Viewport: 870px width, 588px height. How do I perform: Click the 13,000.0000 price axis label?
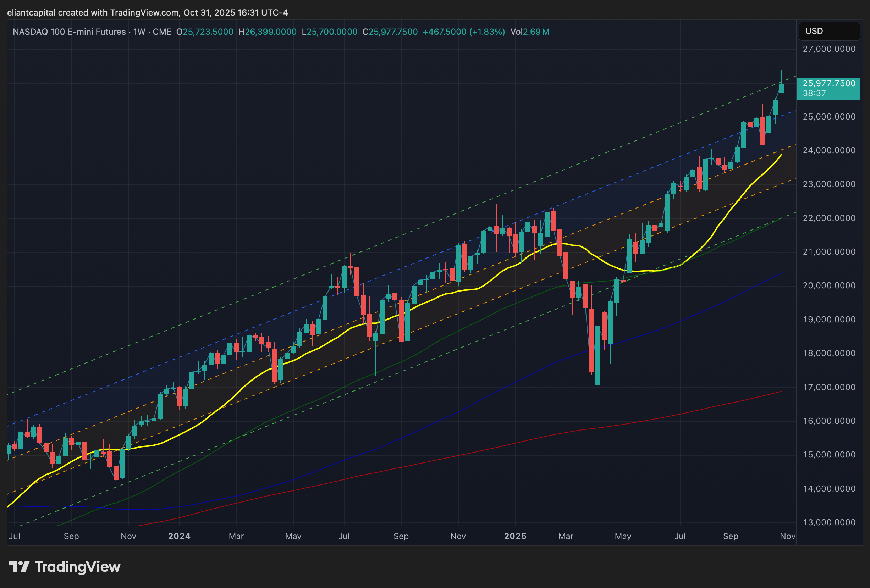tap(829, 522)
